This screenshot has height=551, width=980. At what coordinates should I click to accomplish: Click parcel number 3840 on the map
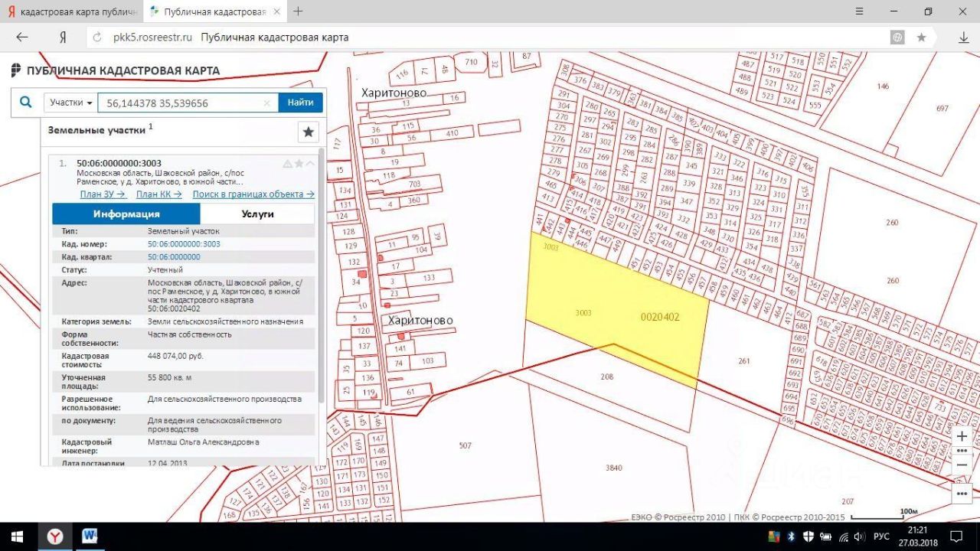point(614,468)
